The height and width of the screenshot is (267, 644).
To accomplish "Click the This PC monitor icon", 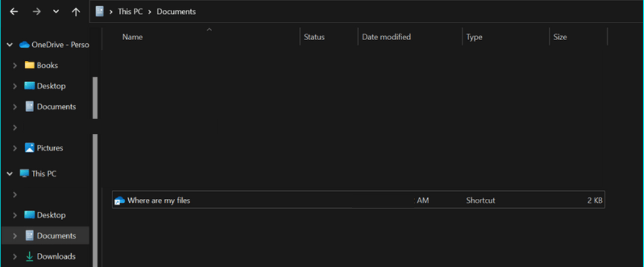I will tap(24, 173).
